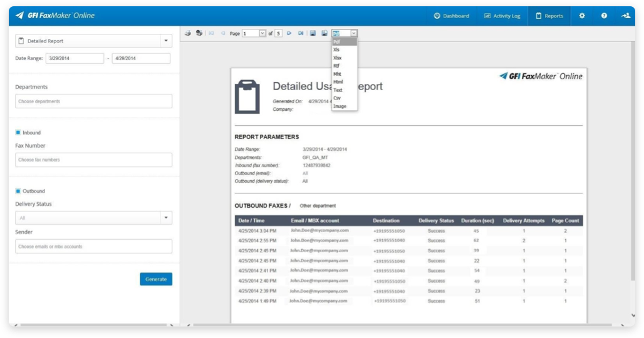
Task: Click the Choose emails or mbx accounts field
Action: [93, 247]
